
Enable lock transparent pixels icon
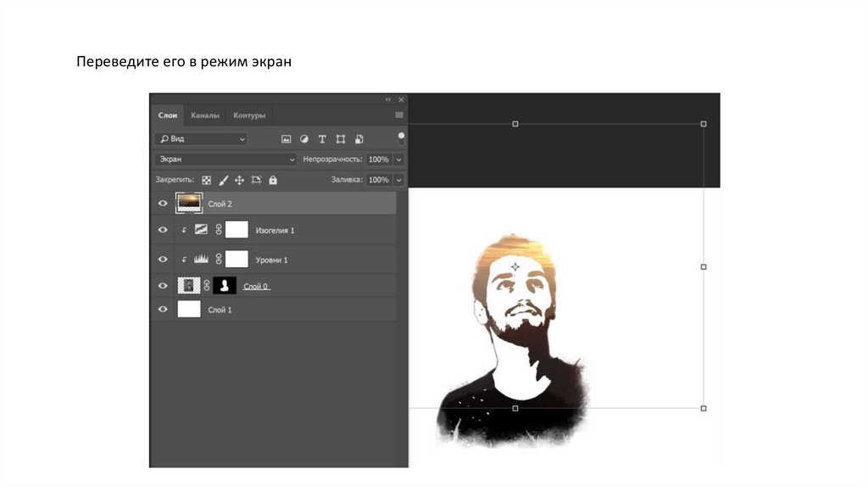(x=206, y=180)
